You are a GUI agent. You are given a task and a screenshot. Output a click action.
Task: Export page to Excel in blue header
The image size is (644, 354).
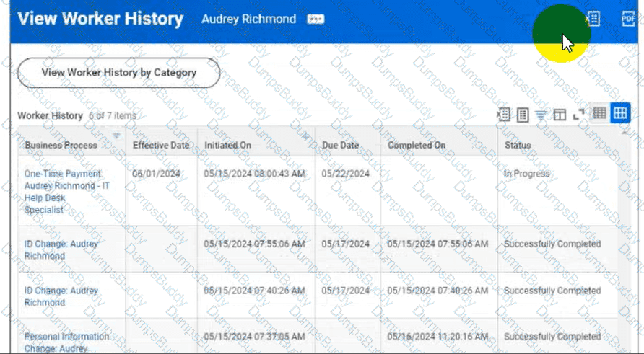[593, 19]
